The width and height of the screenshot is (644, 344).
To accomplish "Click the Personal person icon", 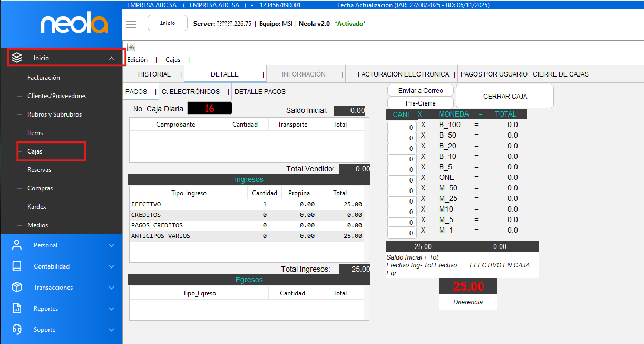I will click(17, 245).
